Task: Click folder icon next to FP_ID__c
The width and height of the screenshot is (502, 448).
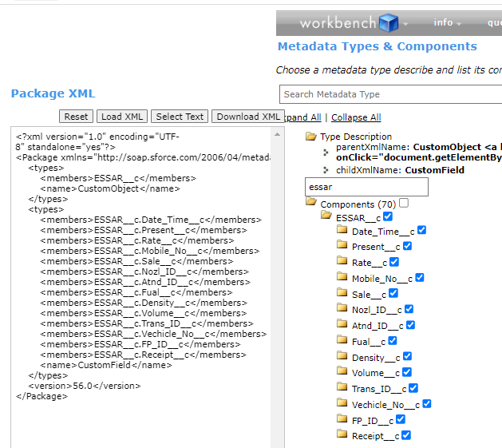Action: [x=342, y=418]
